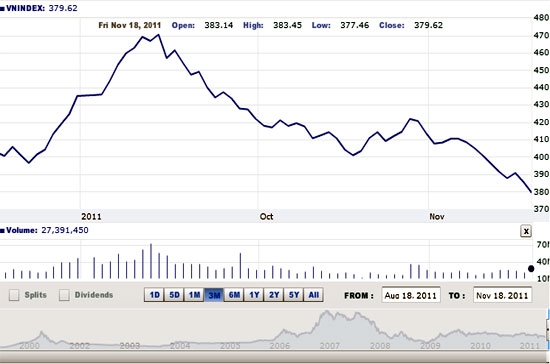Select the 1M time range
Image resolution: width=550 pixels, height=364 pixels.
pos(194,295)
